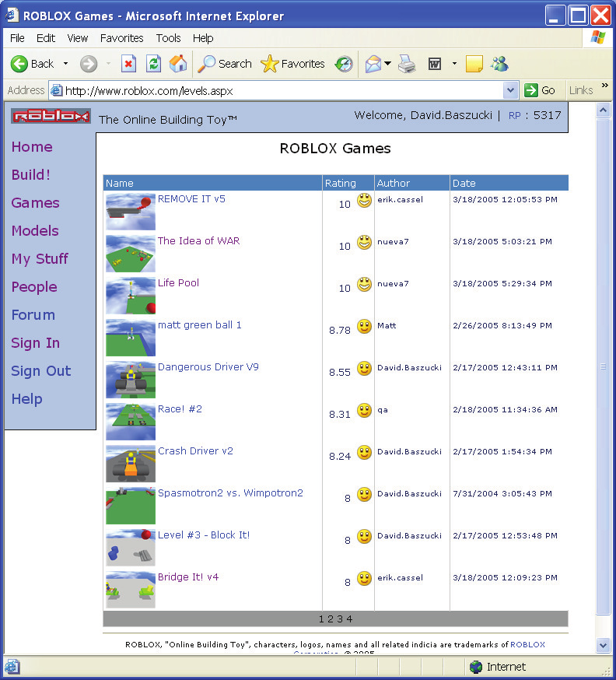Visit the Forum sidebar link

(x=33, y=315)
